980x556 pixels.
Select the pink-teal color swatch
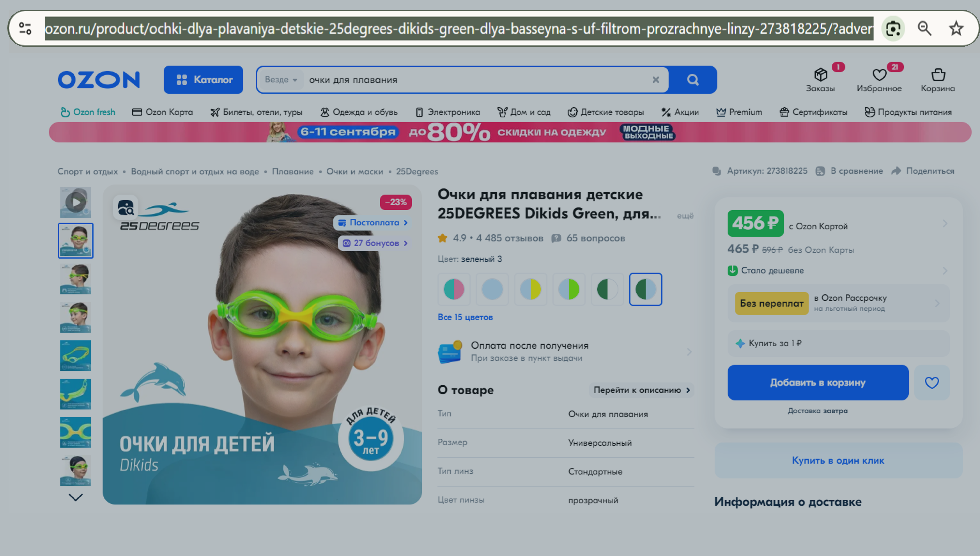(454, 289)
